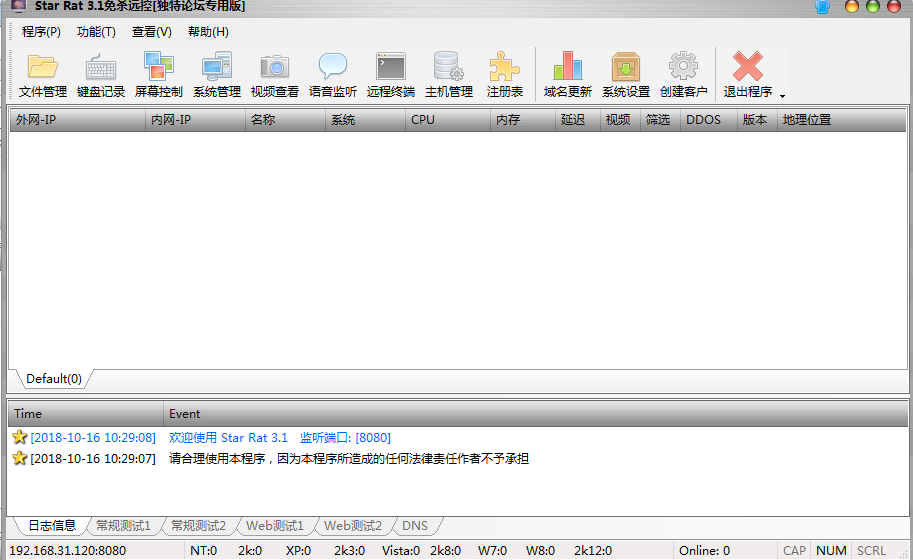Click the blue skin icon in title bar
The image size is (913, 560).
822,6
